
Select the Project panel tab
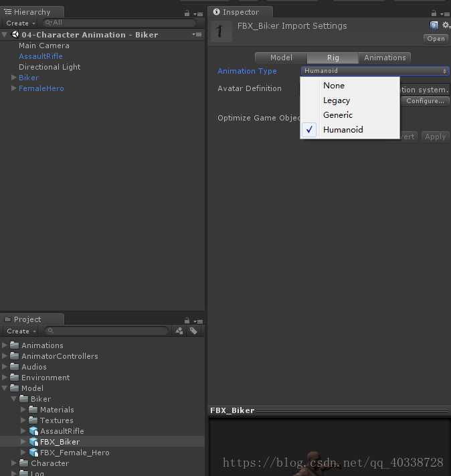tap(32, 319)
